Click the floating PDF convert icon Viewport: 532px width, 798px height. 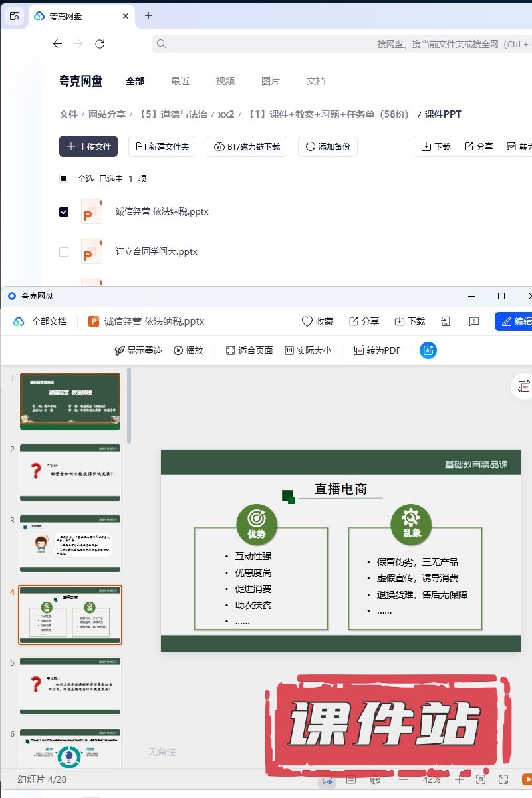point(524,386)
